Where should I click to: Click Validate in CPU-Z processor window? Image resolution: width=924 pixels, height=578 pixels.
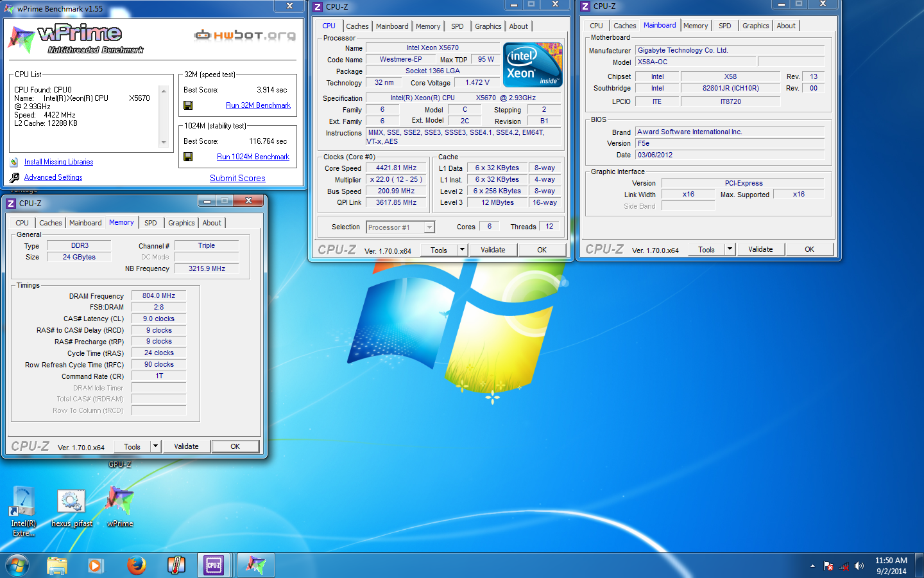click(493, 250)
